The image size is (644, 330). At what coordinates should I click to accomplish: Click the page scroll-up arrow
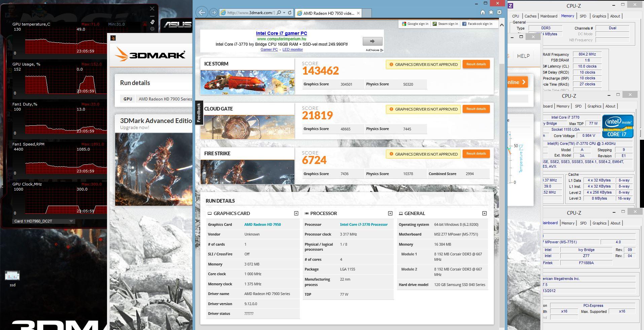[502, 25]
